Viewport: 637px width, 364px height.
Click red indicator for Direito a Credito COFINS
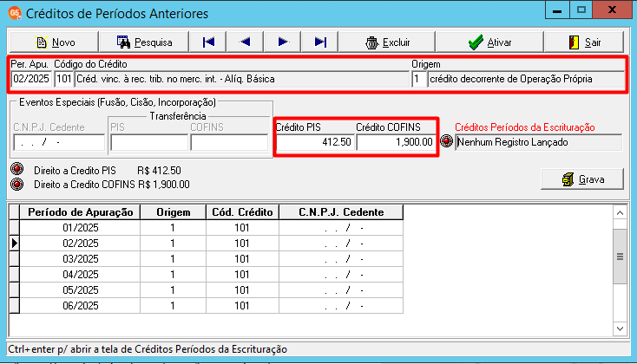click(17, 185)
